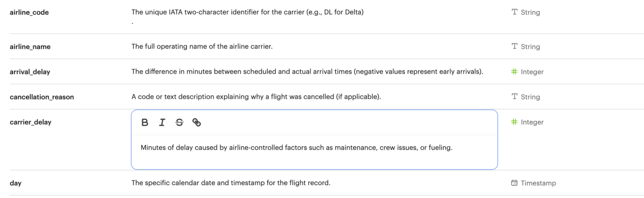Click the Integer hash icon for carrier_delay

(x=514, y=122)
